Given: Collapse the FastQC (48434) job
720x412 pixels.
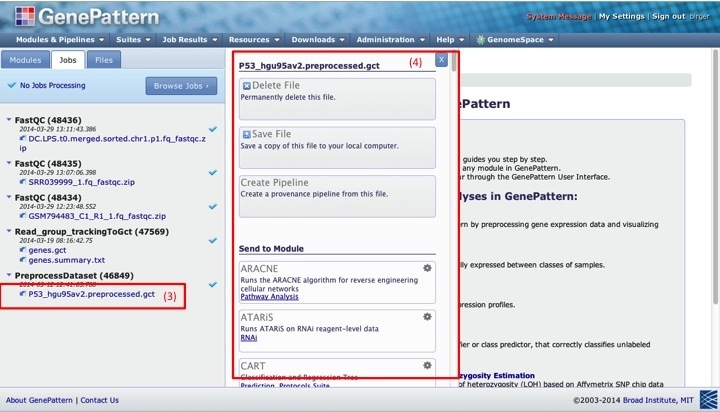Looking at the screenshot, I should point(9,197).
